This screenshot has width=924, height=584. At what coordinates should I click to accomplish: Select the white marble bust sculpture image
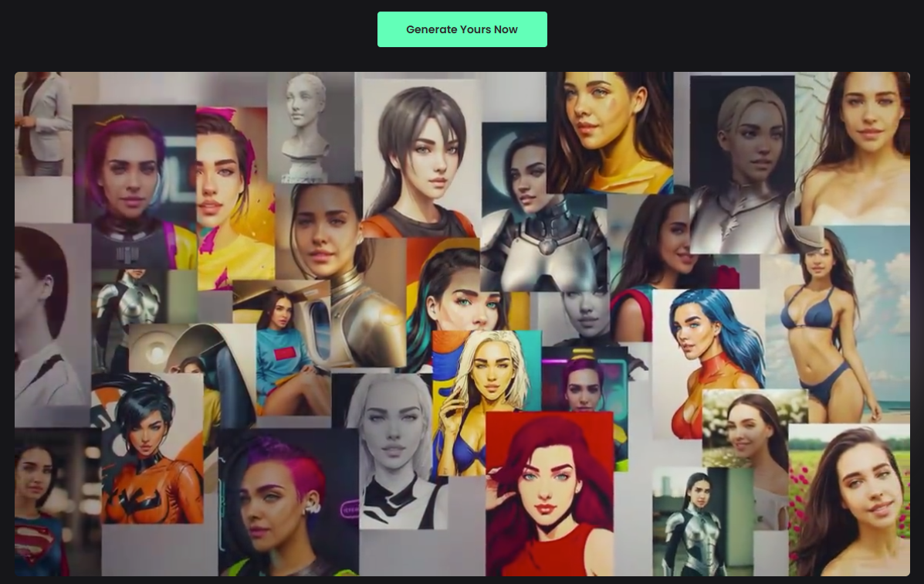pos(311,127)
